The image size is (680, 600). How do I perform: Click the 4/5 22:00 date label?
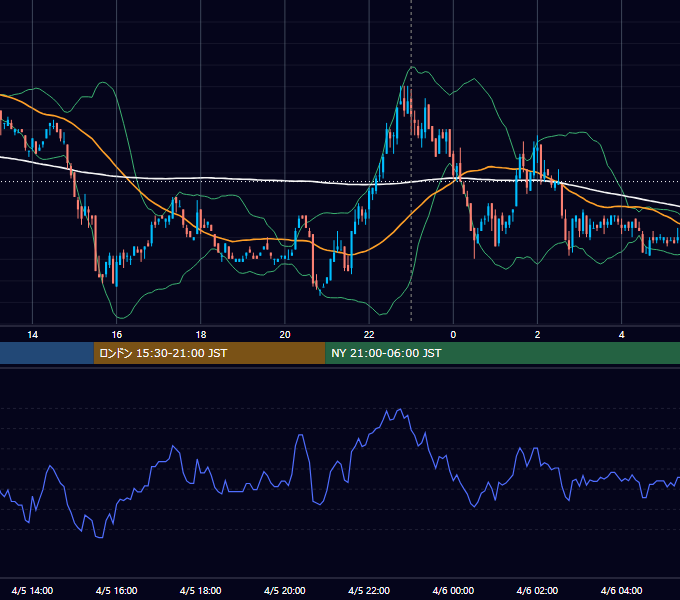tap(369, 590)
